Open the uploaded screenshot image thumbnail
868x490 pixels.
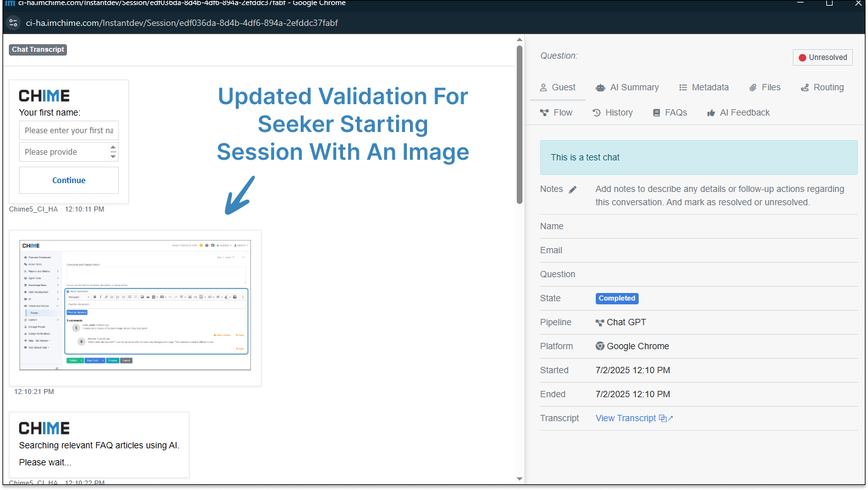pyautogui.click(x=135, y=306)
